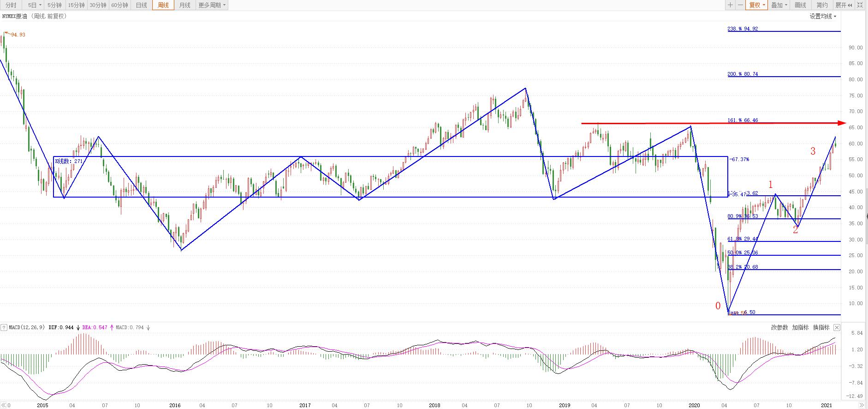Click the plus zoom-in chart icon
868x409 pixels.
tap(730, 5)
